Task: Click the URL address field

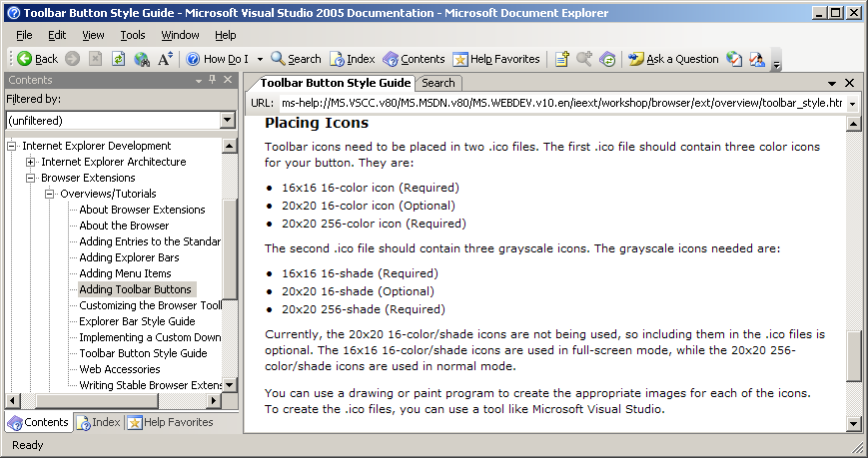Action: point(559,103)
